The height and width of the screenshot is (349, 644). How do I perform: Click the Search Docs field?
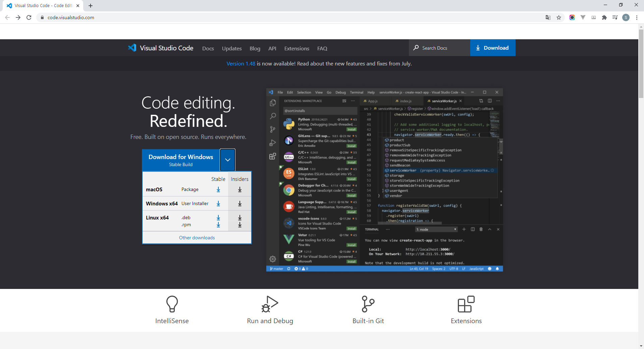tap(439, 48)
